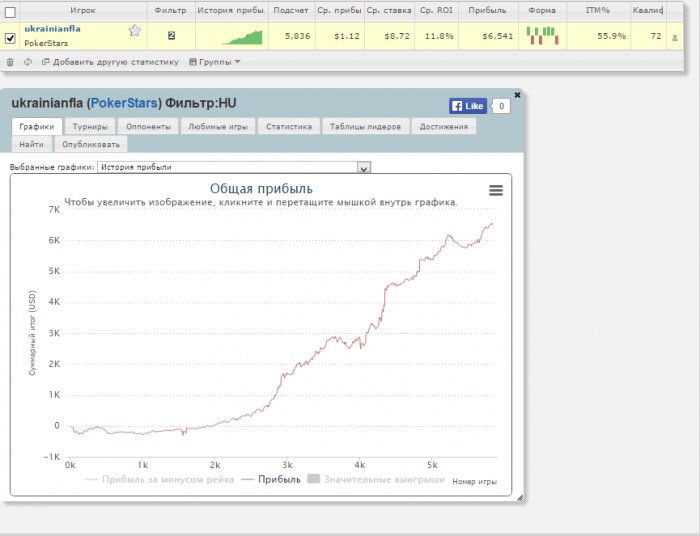Click the favorite star next to ukrainianfla
The height and width of the screenshot is (536, 700).
tap(135, 31)
